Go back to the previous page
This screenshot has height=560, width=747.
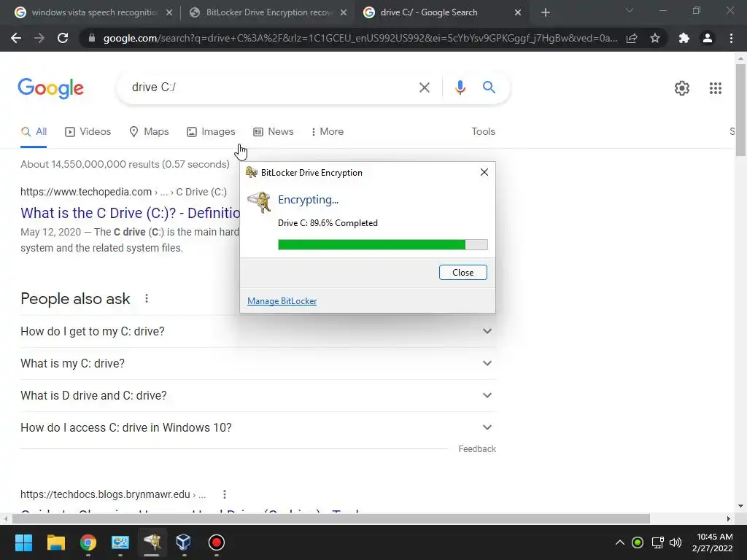point(16,38)
